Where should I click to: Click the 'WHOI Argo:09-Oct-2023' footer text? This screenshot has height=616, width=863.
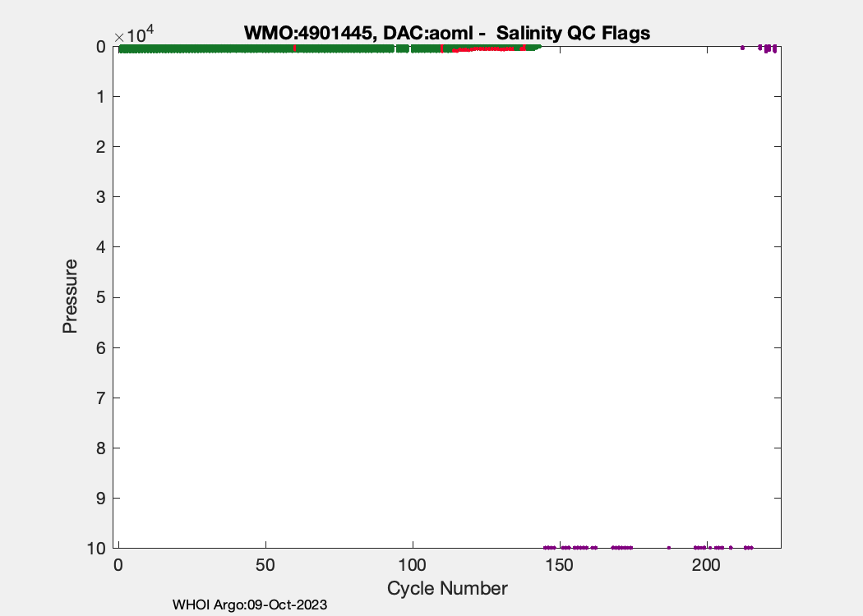tap(250, 605)
